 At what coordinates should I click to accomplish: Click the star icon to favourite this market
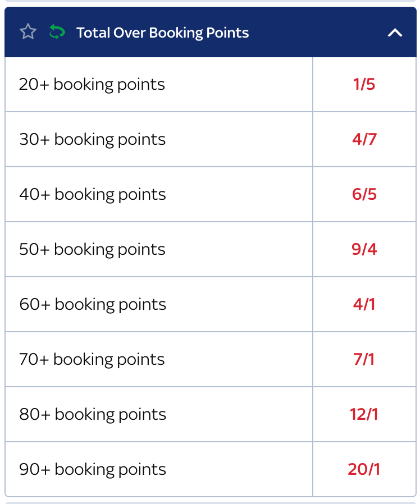pos(28,33)
